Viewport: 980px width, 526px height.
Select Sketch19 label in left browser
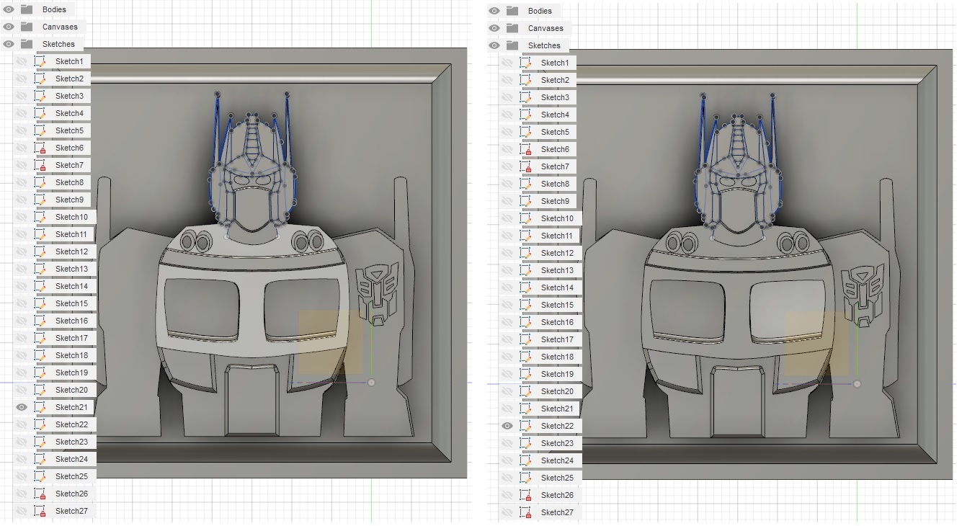coord(71,373)
